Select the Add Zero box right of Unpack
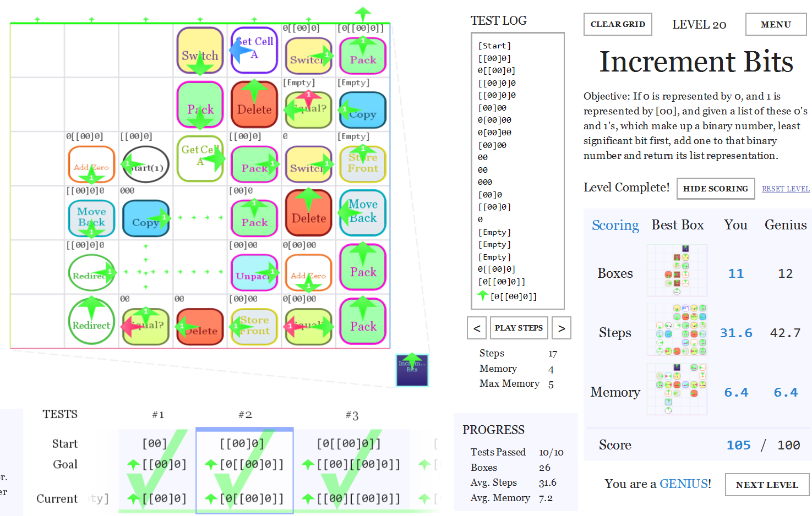The width and height of the screenshot is (812, 516). pos(309,272)
